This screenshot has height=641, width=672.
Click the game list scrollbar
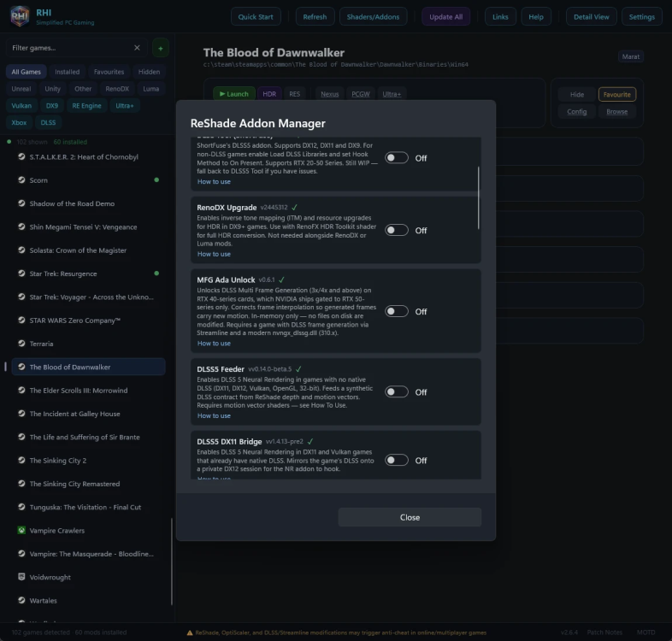[x=172, y=562]
